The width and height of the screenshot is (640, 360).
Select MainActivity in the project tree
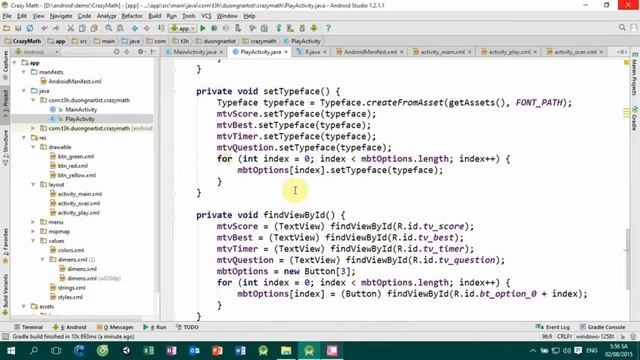[x=81, y=109]
